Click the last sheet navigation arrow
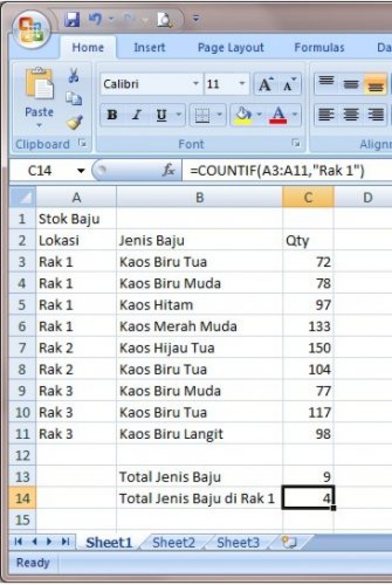This screenshot has height=585, width=392. 66,541
